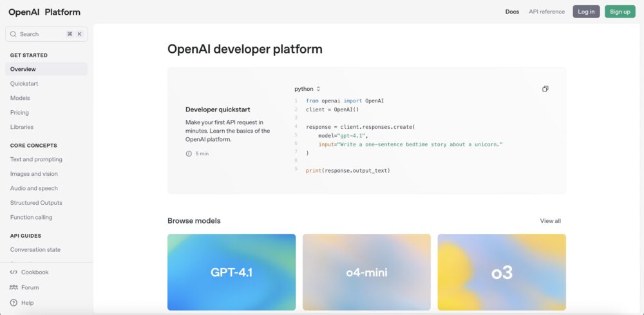Open the Libraries sidebar item

click(22, 127)
